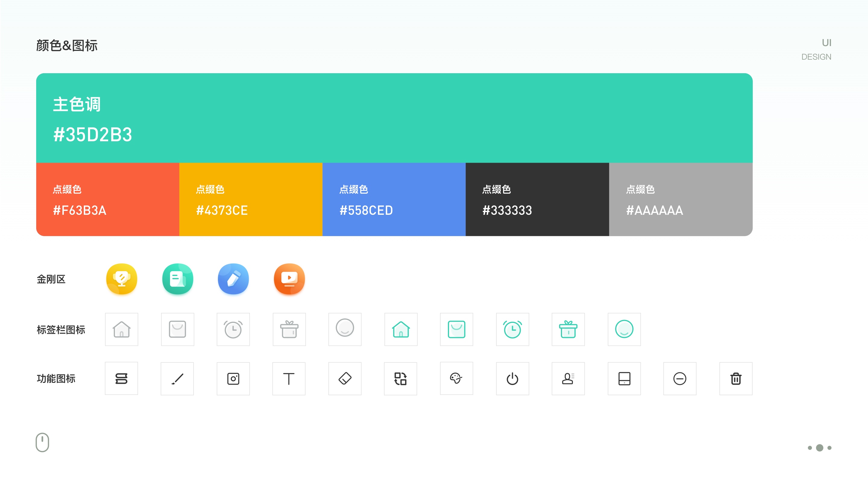868x488 pixels.
Task: Click the user profile function icon
Action: pyautogui.click(x=568, y=379)
